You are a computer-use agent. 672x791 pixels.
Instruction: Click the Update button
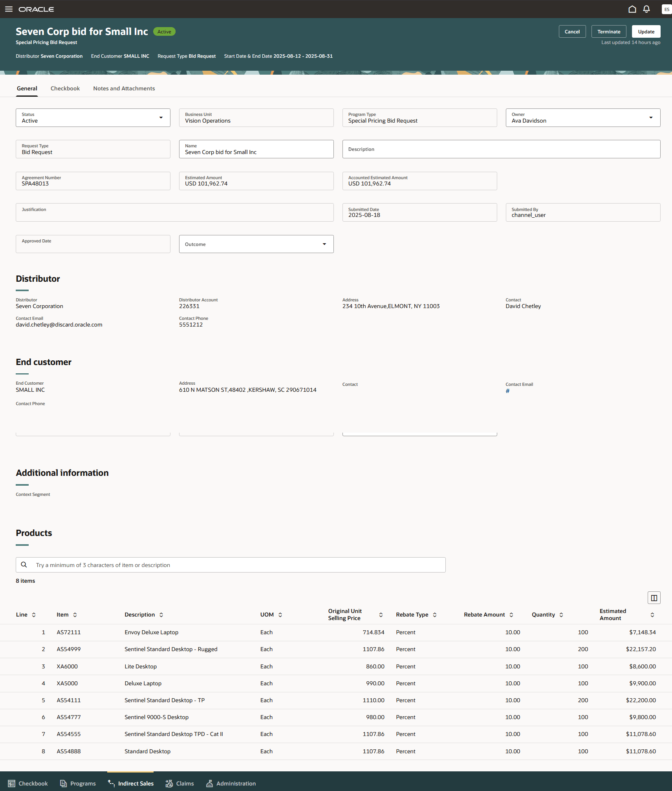(646, 31)
